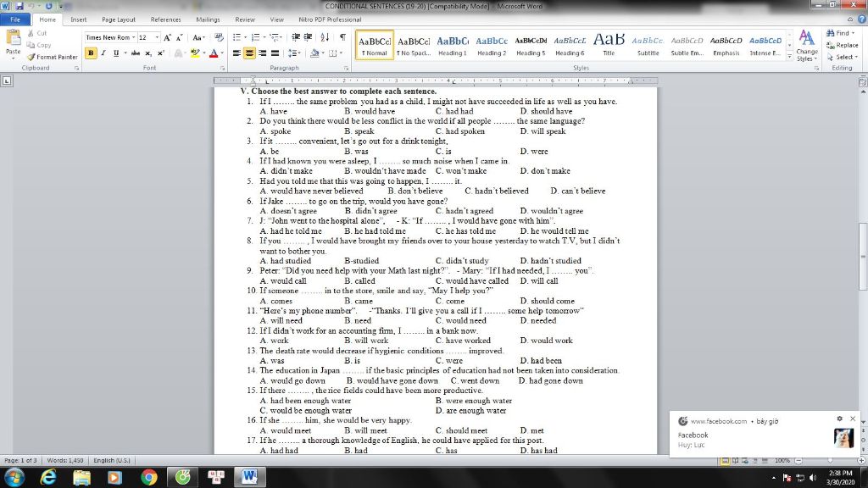Open Windows Explorer folder in taskbar
Screen dimensions: 868x488
81,477
